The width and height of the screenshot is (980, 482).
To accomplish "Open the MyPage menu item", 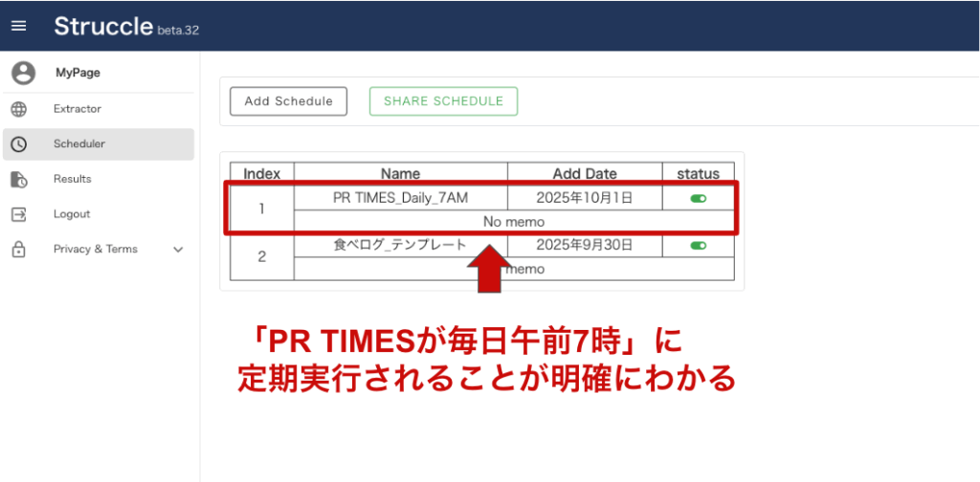I will (x=78, y=73).
